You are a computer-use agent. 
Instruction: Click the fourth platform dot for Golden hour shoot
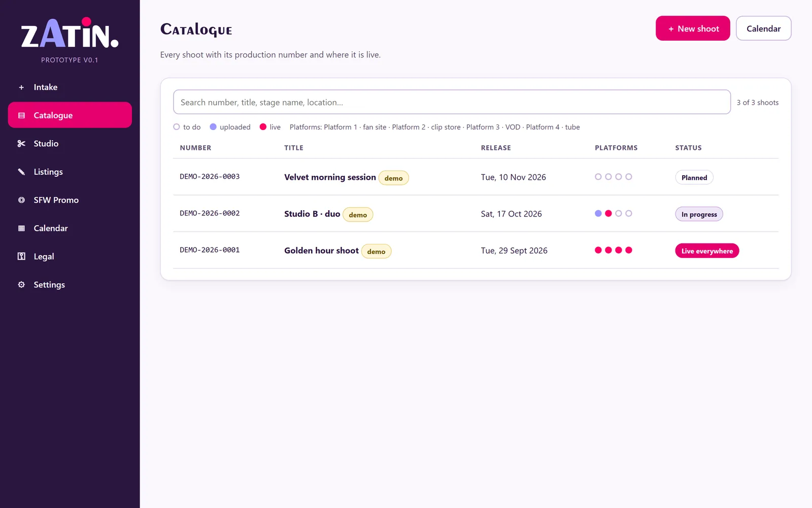tap(629, 250)
